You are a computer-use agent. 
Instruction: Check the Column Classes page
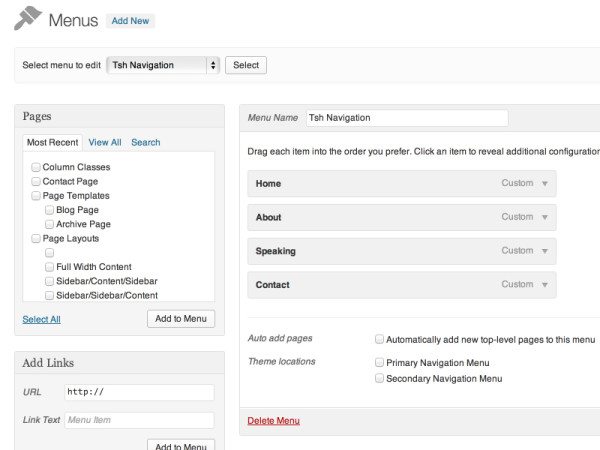[x=36, y=167]
